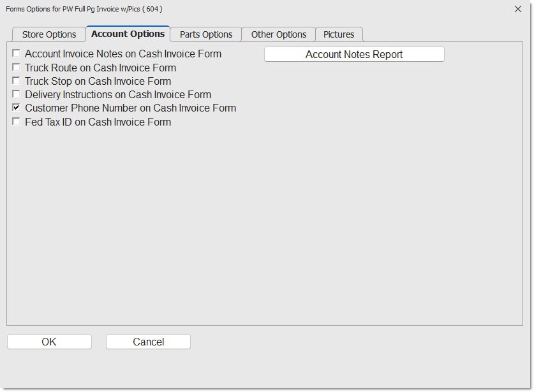Click the Forms Options dialog title bar
The width and height of the screenshot is (534, 392).
(255, 9)
